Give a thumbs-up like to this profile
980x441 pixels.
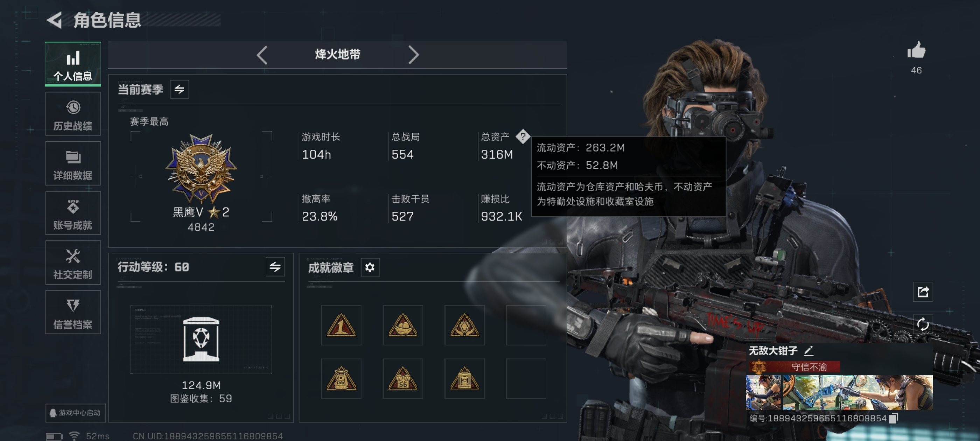click(x=916, y=50)
